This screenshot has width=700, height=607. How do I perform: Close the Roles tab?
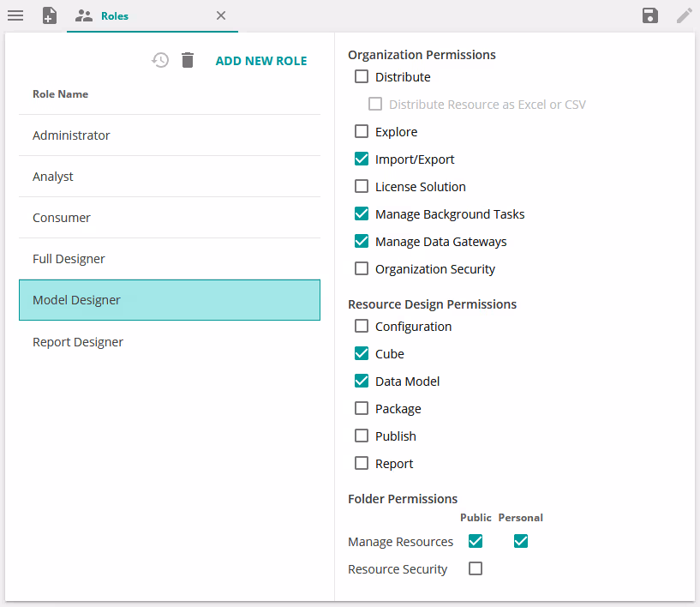click(x=221, y=15)
